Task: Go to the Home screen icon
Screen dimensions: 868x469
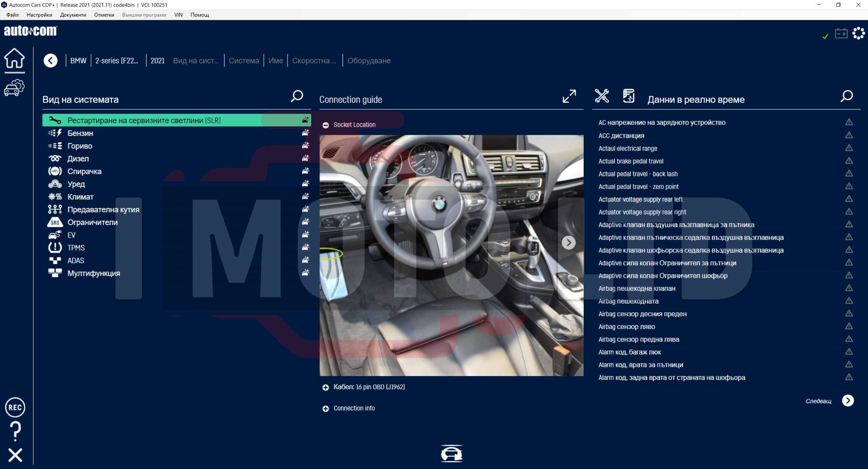Action: (14, 58)
